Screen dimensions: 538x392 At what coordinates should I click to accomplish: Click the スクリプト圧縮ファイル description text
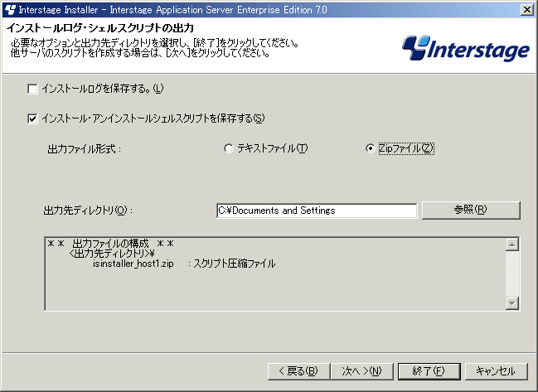(235, 264)
